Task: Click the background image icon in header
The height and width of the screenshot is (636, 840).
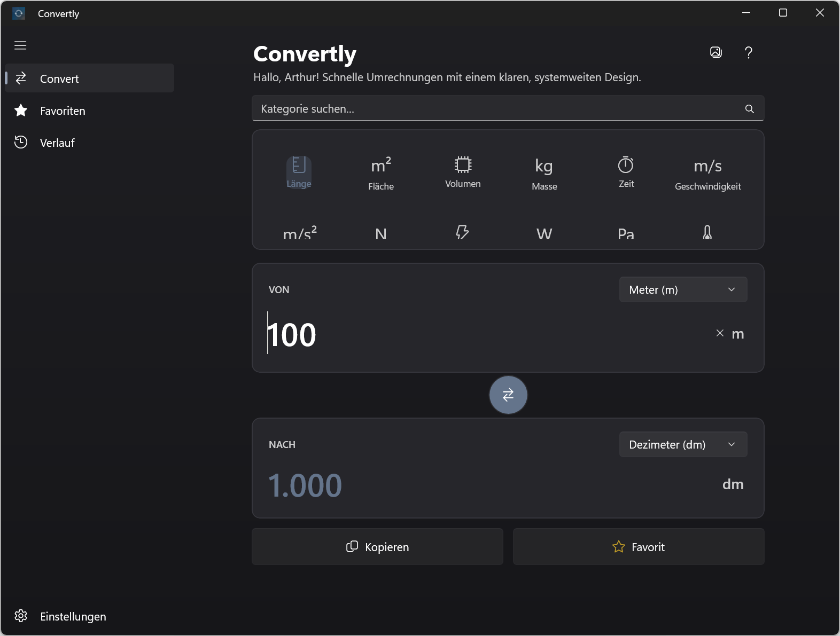Action: point(716,52)
